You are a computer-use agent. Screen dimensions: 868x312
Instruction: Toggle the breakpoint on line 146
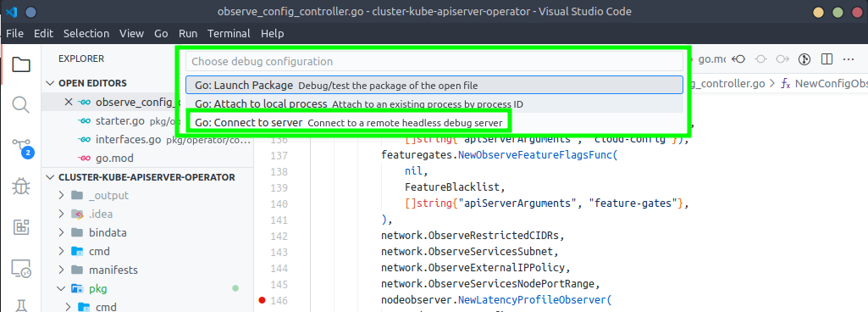(262, 301)
